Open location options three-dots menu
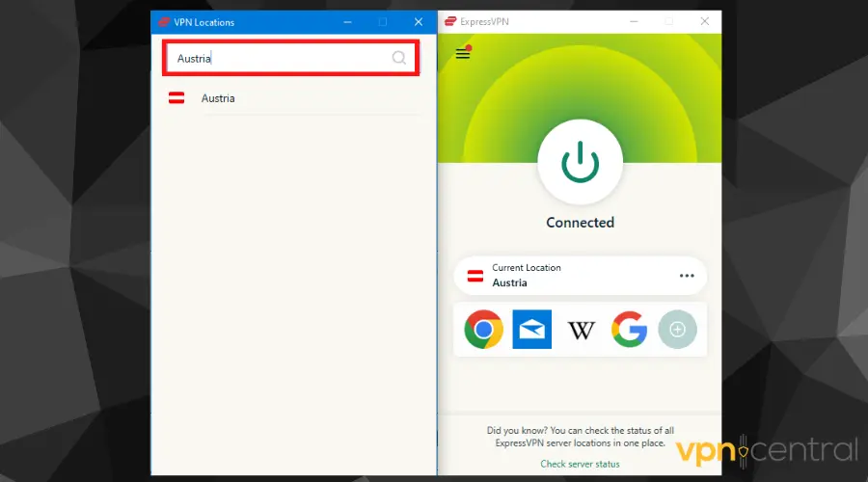 [x=687, y=276]
